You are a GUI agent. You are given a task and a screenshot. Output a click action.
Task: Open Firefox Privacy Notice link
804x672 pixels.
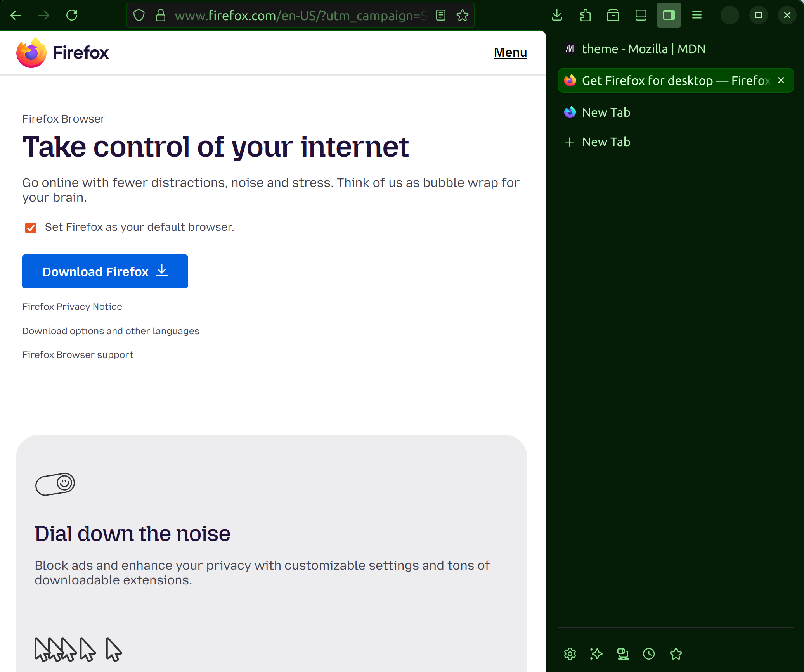tap(72, 307)
